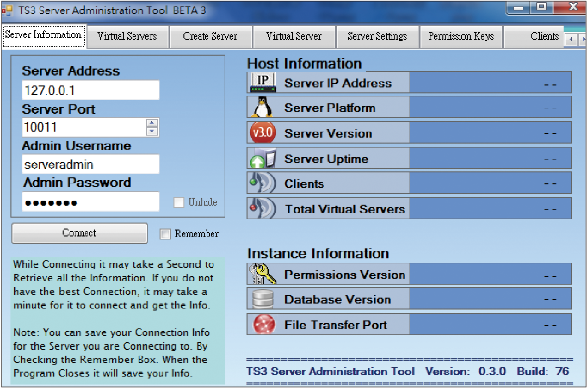The width and height of the screenshot is (588, 389).
Task: Click the Instance Information heading
Action: click(318, 253)
